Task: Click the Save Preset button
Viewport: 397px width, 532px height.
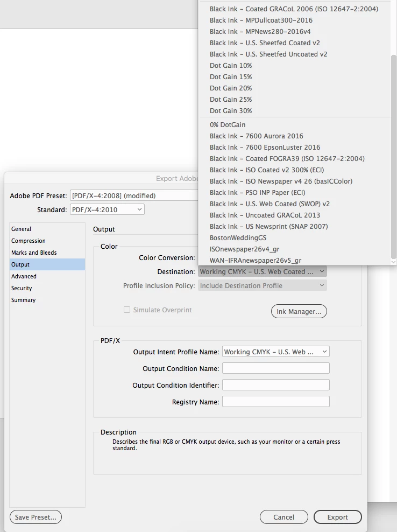Action: [36, 517]
